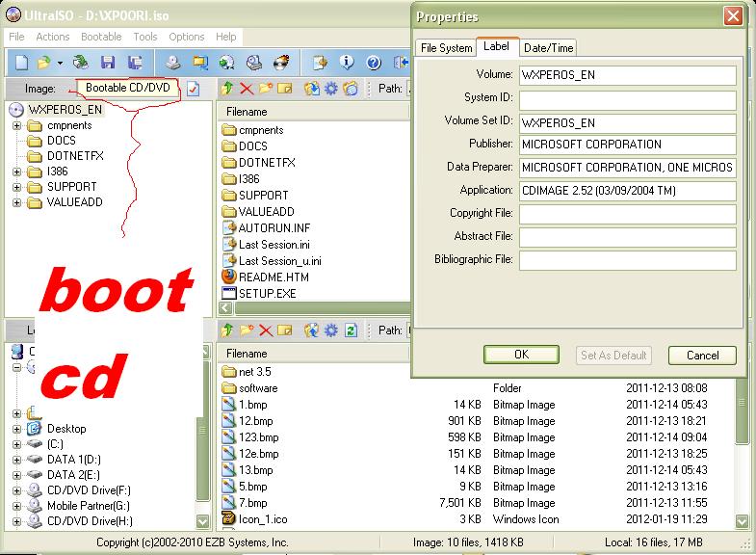Click the Extract icon in the image pane toolbar
The image size is (756, 555).
[312, 89]
